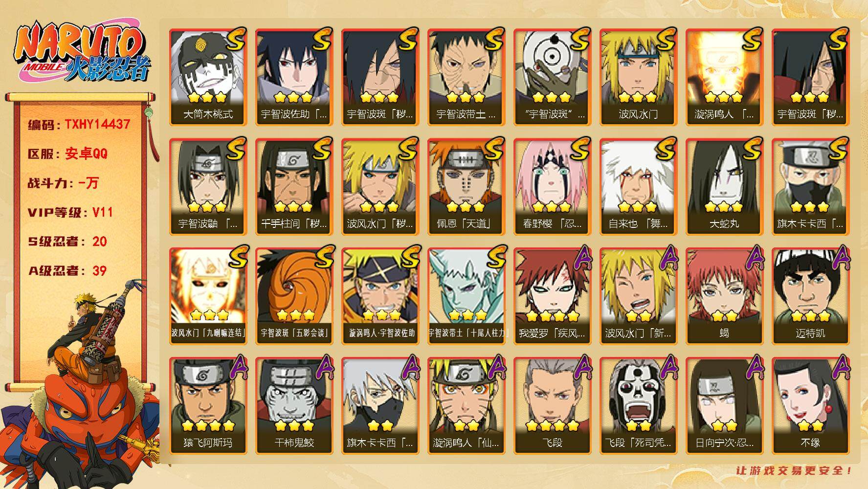The width and height of the screenshot is (868, 489).
Task: Click the 迈特凯 character card
Action: coord(810,296)
